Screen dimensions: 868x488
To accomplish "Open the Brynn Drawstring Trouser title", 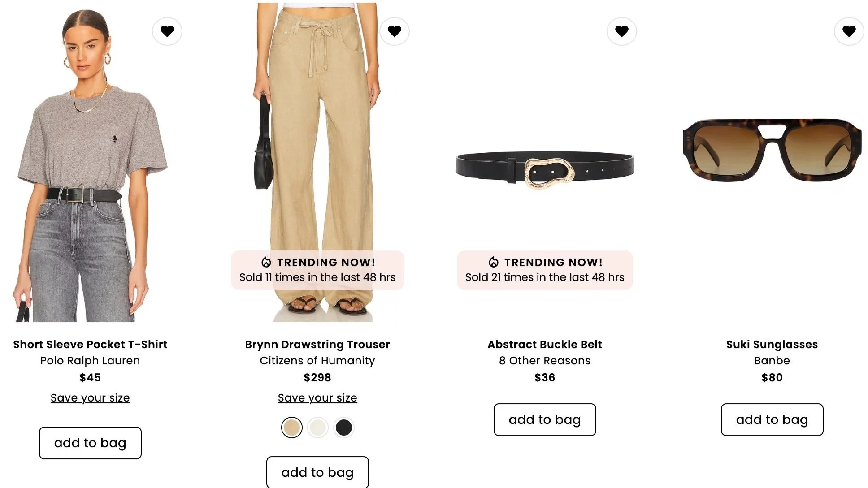I will click(x=317, y=344).
